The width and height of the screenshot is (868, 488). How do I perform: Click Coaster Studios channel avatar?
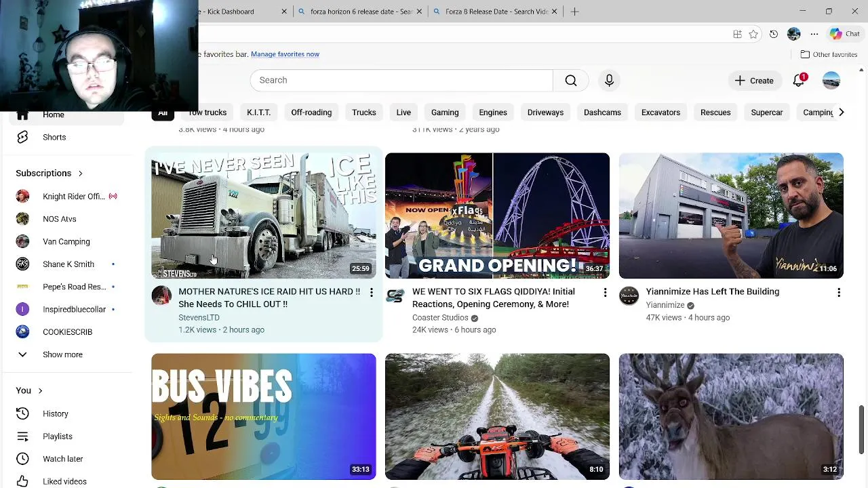[395, 296]
